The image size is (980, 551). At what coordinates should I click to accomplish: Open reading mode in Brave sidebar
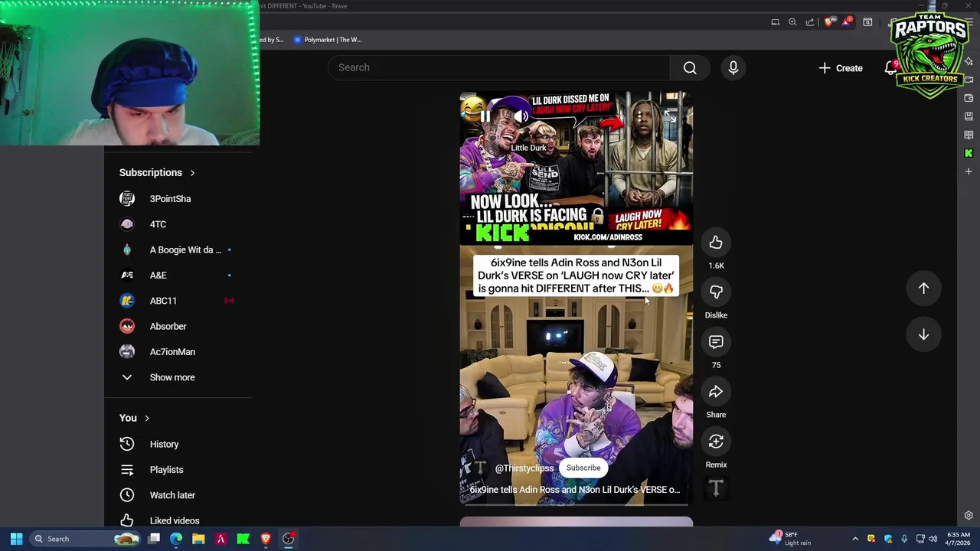point(969,135)
